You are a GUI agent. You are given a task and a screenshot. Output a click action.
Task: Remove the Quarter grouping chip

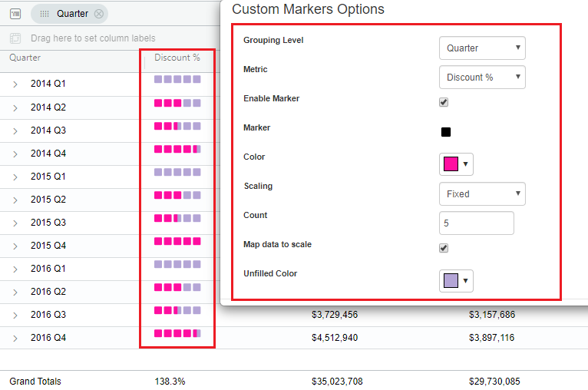click(98, 14)
